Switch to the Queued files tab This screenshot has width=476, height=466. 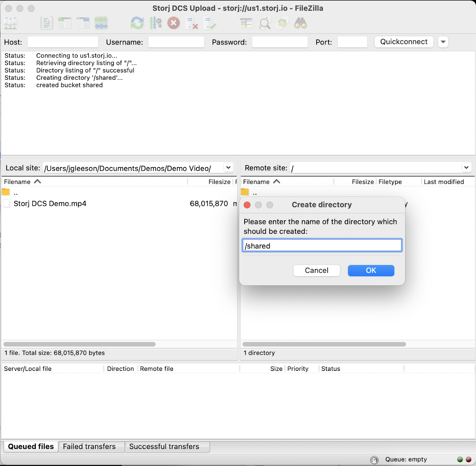(x=31, y=446)
